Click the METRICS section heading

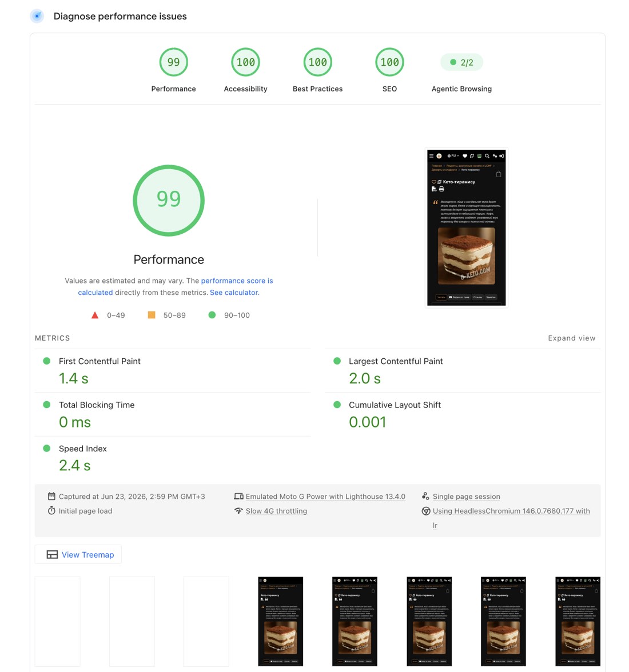[x=52, y=338]
